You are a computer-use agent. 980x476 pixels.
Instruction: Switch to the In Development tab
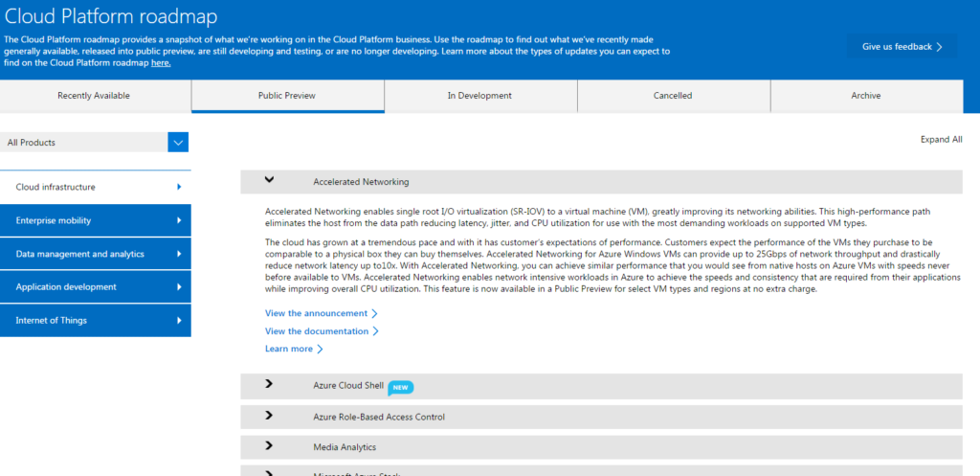coord(479,96)
